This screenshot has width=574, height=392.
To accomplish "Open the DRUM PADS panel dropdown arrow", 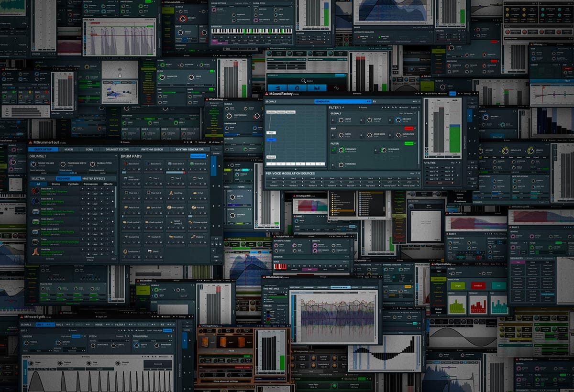I will point(208,156).
